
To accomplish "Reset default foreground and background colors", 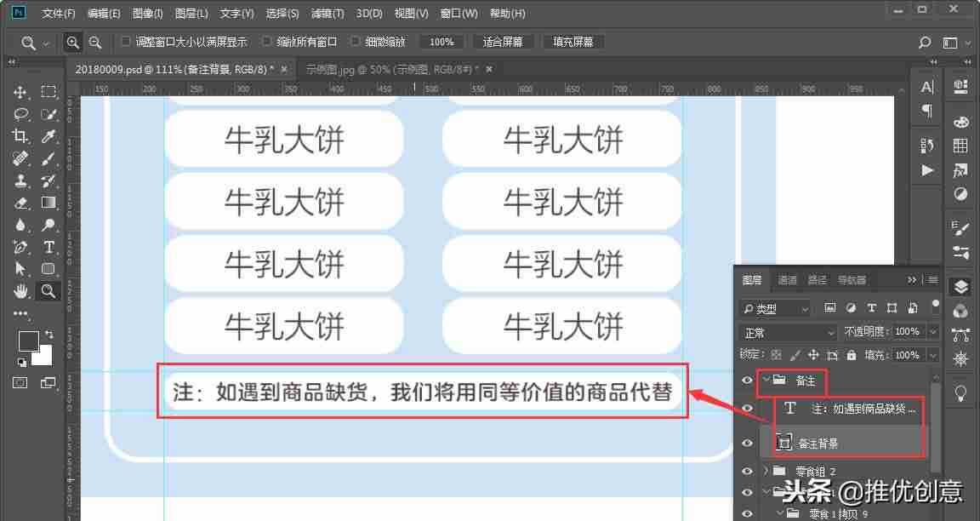I will (21, 362).
